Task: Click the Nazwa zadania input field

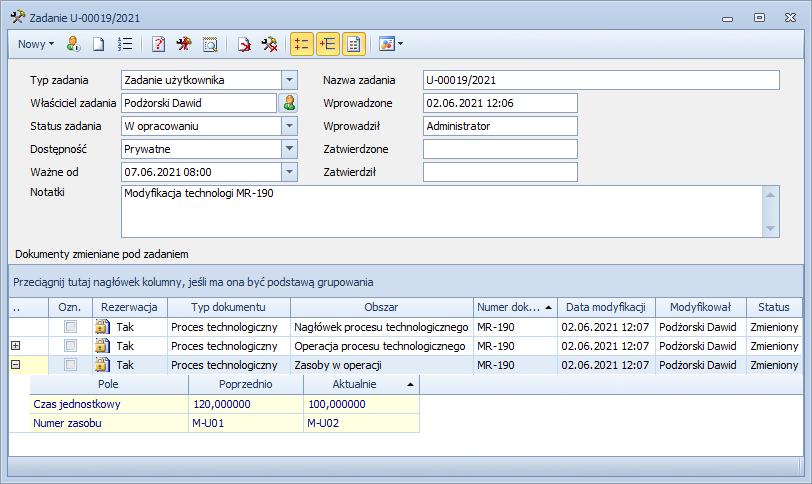Action: (600, 80)
